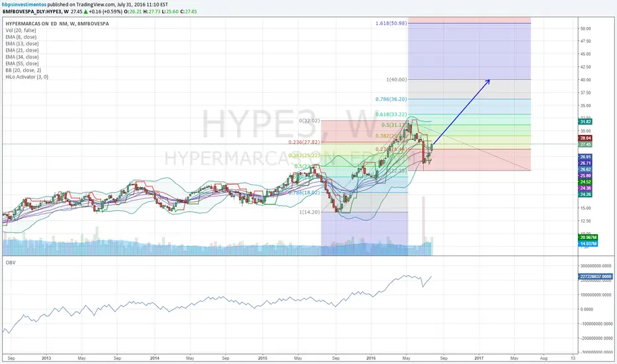
Task: Click the 2017 time axis label
Action: 479,359
